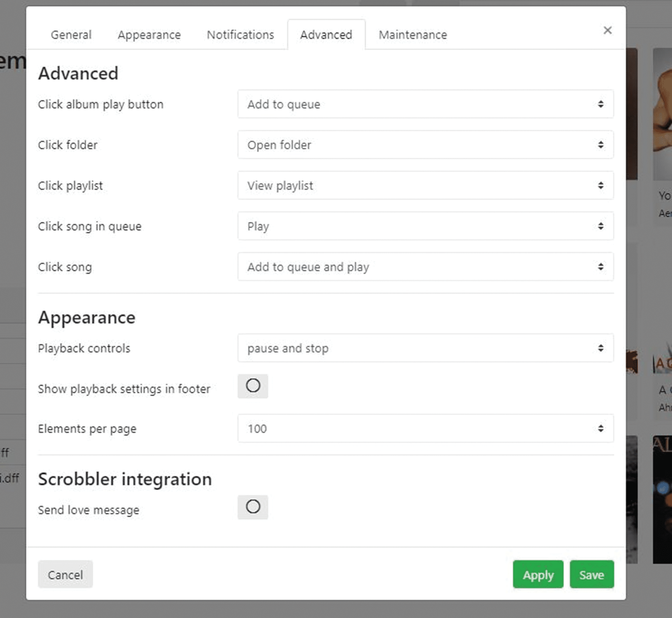The image size is (672, 618).
Task: Open the Click song in queue dropdown
Action: coord(425,226)
